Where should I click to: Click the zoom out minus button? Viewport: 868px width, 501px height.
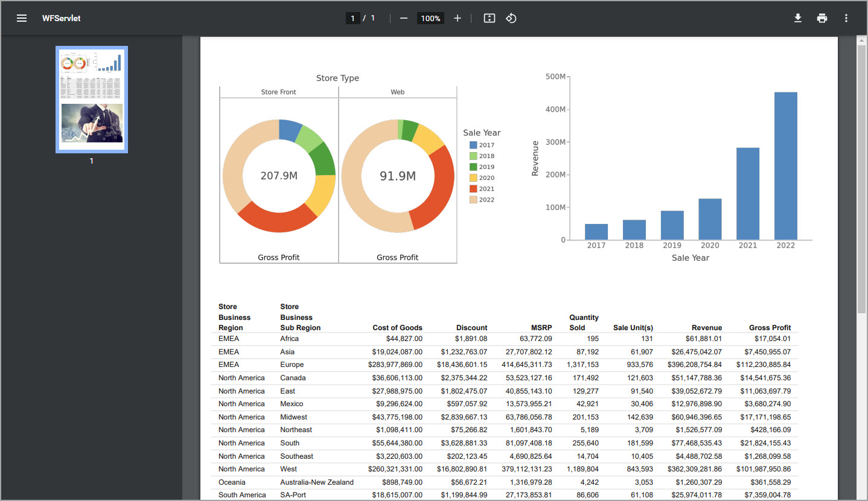[404, 18]
